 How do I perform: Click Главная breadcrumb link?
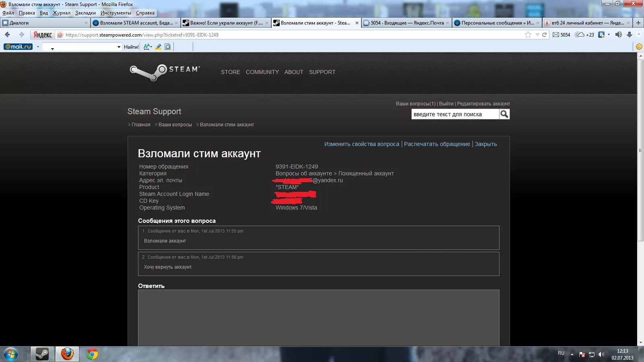[141, 125]
